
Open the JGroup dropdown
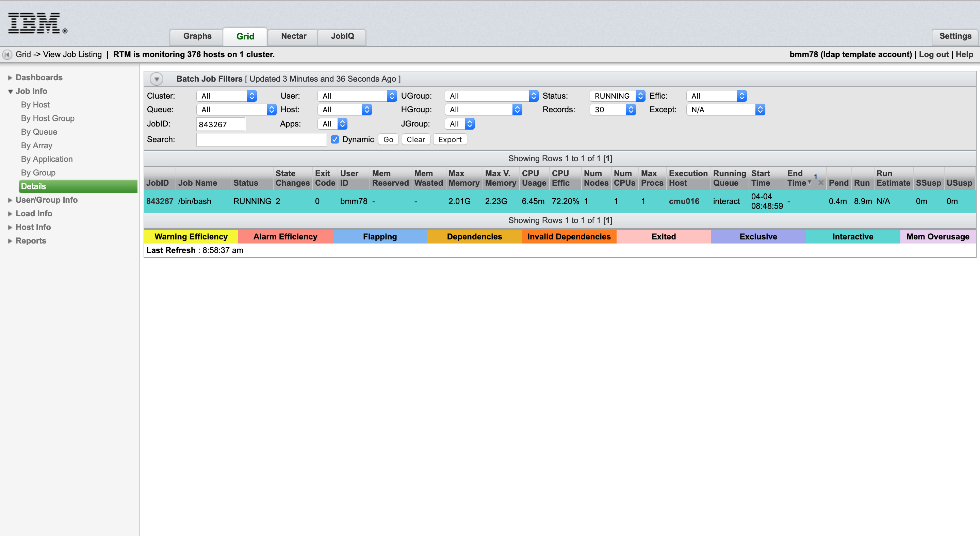[x=460, y=124]
